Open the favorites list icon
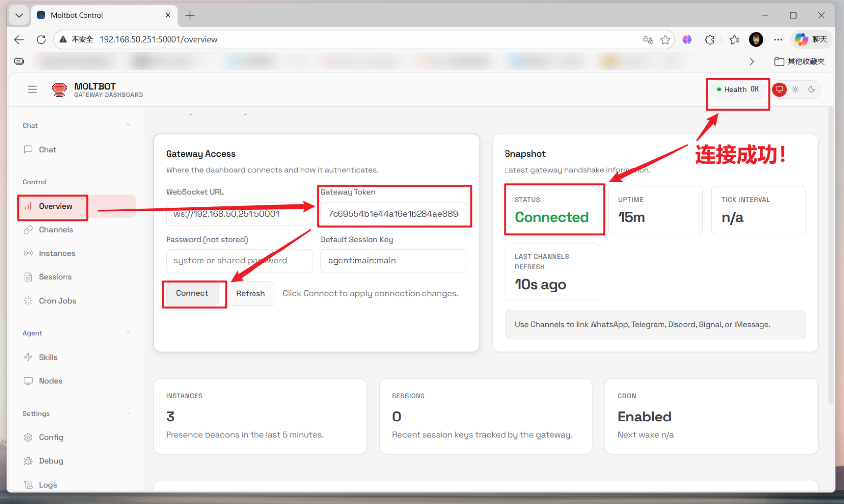This screenshot has width=844, height=504. 734,40
